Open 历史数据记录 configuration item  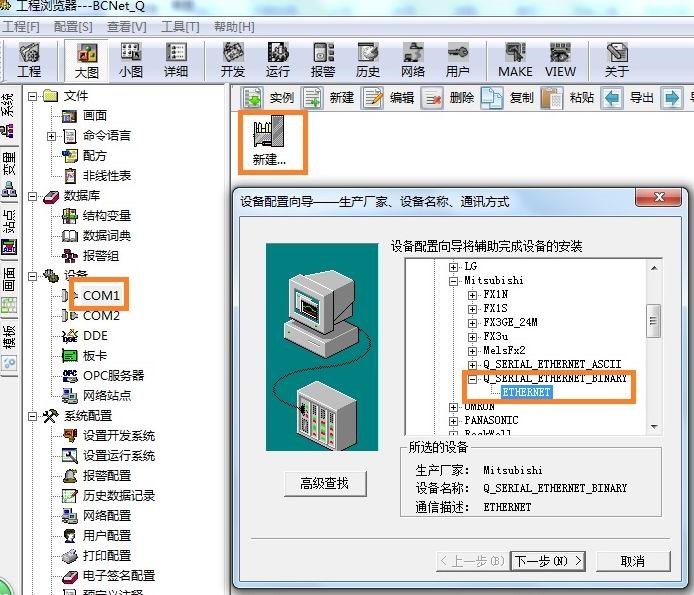[x=119, y=495]
